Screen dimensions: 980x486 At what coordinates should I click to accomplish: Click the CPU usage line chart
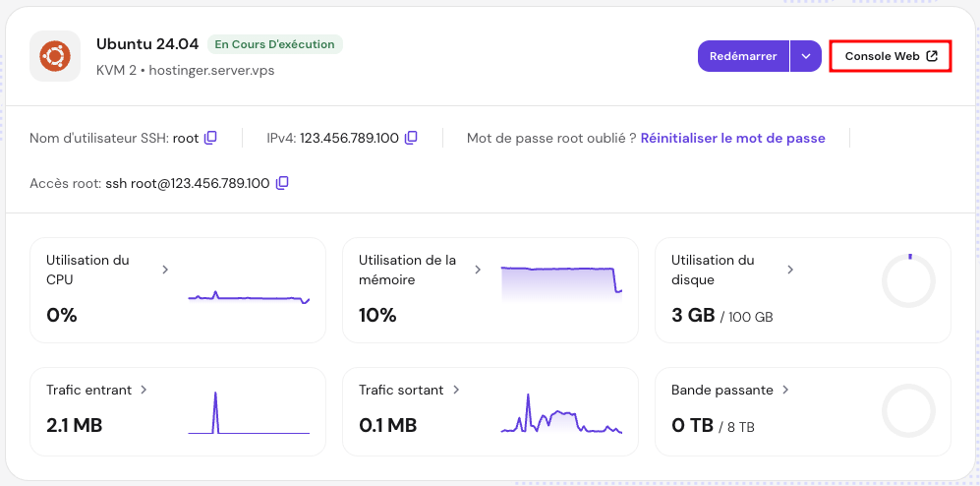click(249, 297)
